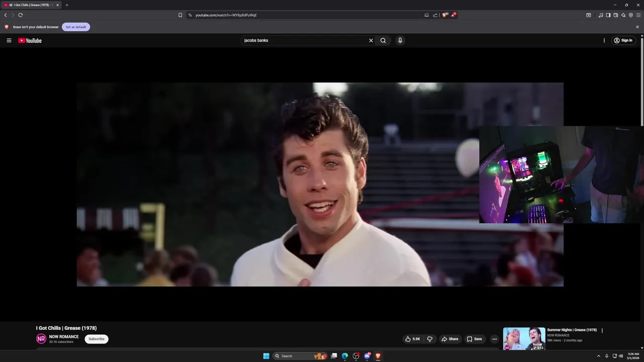
Task: Like the video with 5.9K thumbs up
Action: pos(413,339)
